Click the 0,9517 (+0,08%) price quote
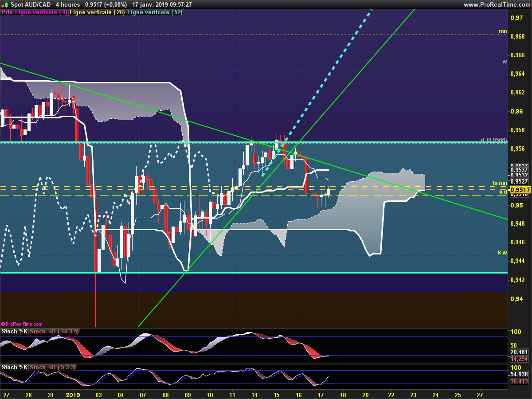 coord(106,4)
